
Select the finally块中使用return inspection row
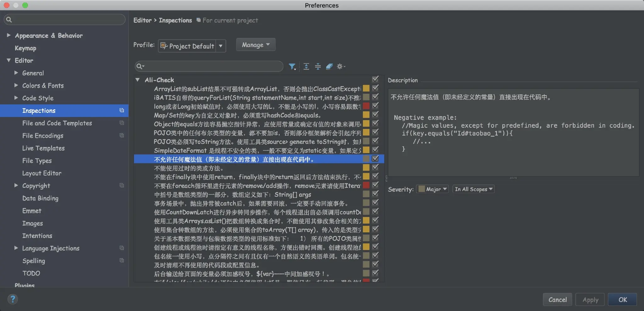point(259,177)
